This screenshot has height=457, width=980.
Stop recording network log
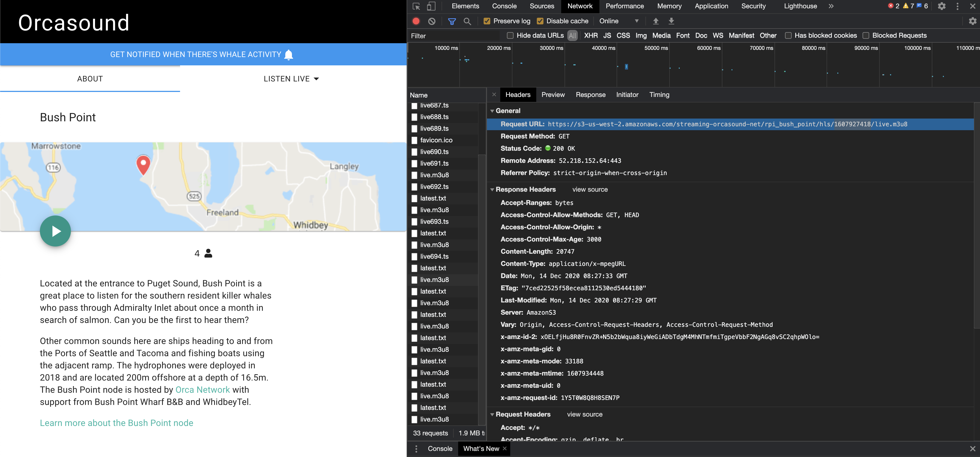click(416, 21)
